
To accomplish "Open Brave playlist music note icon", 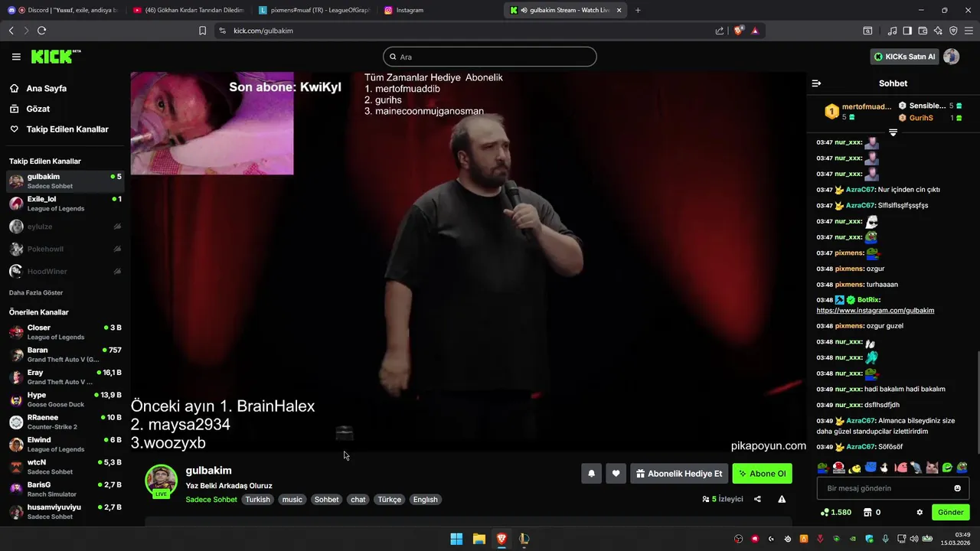I will pos(892,31).
